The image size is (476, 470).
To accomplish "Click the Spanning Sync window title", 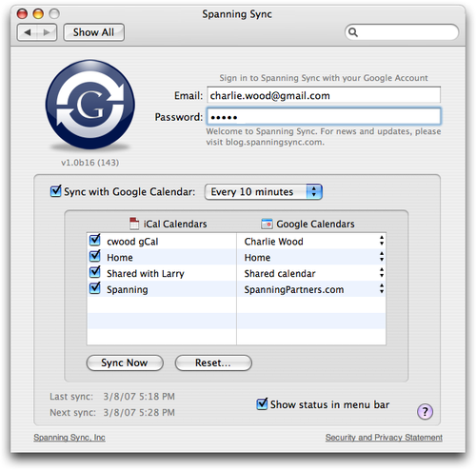I will point(237,14).
